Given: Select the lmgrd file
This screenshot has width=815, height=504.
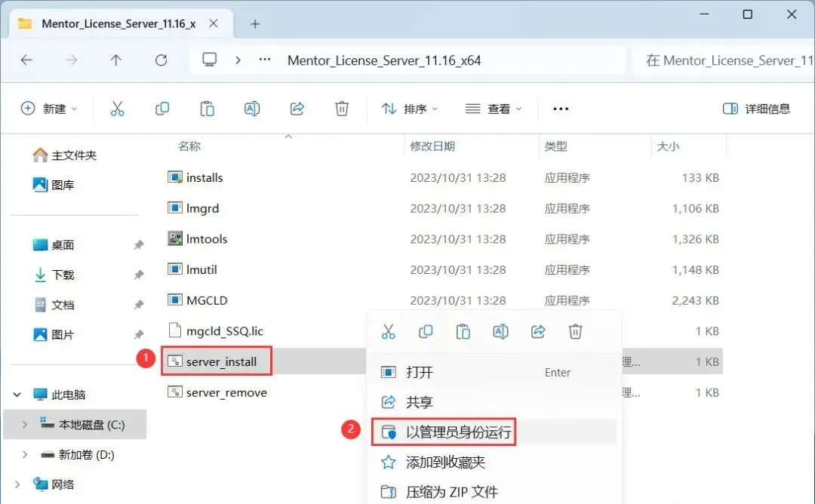Looking at the screenshot, I should pos(193,208).
